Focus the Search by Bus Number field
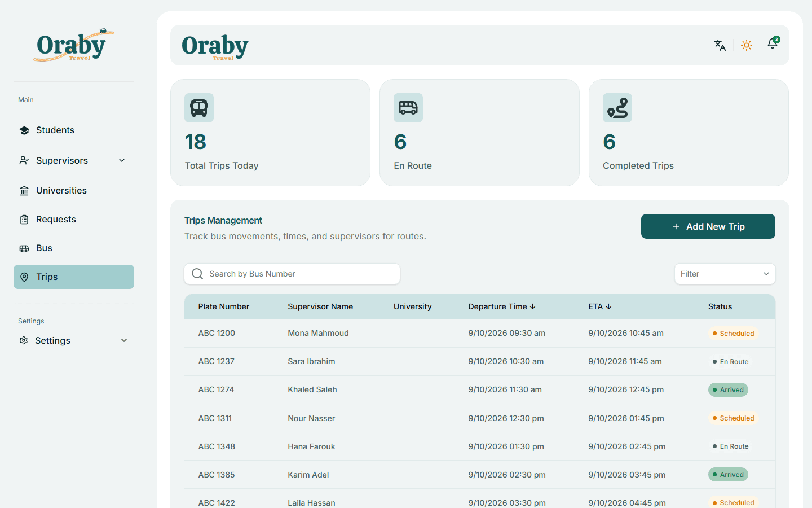 [x=292, y=274]
